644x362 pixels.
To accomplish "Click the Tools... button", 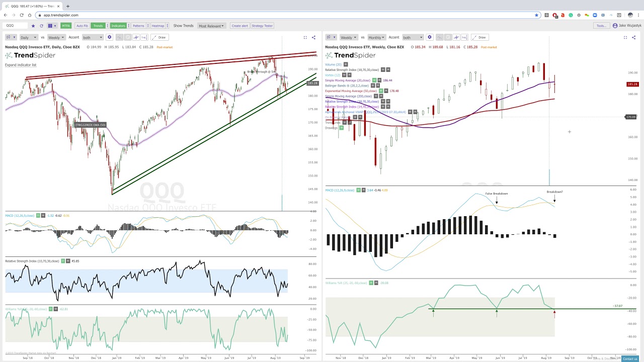I will click(601, 26).
